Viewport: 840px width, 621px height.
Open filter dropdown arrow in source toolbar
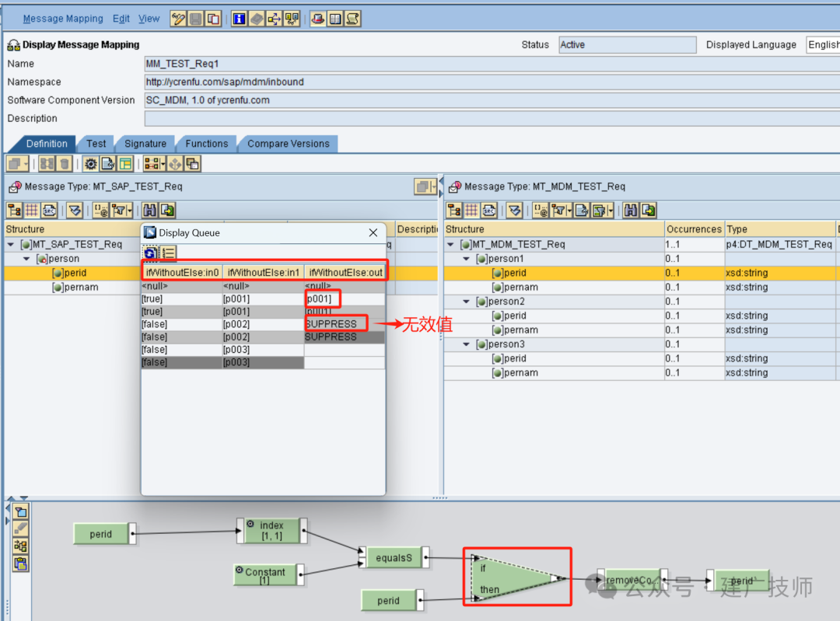click(130, 211)
